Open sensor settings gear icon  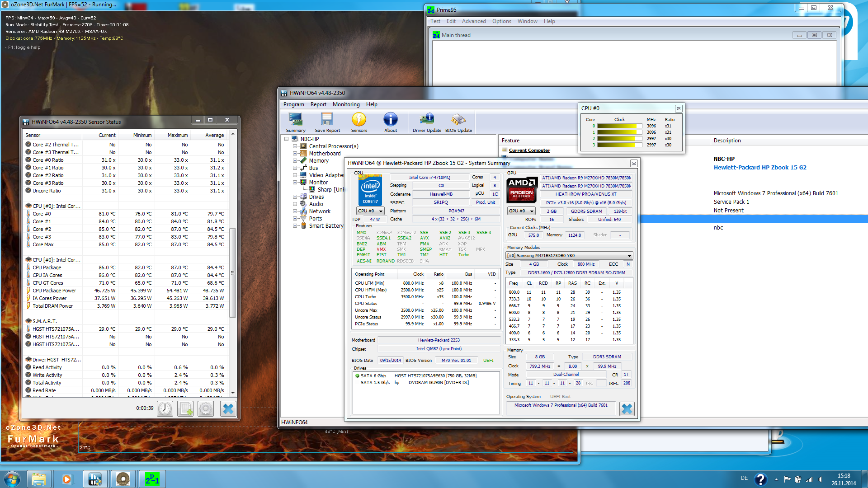206,409
